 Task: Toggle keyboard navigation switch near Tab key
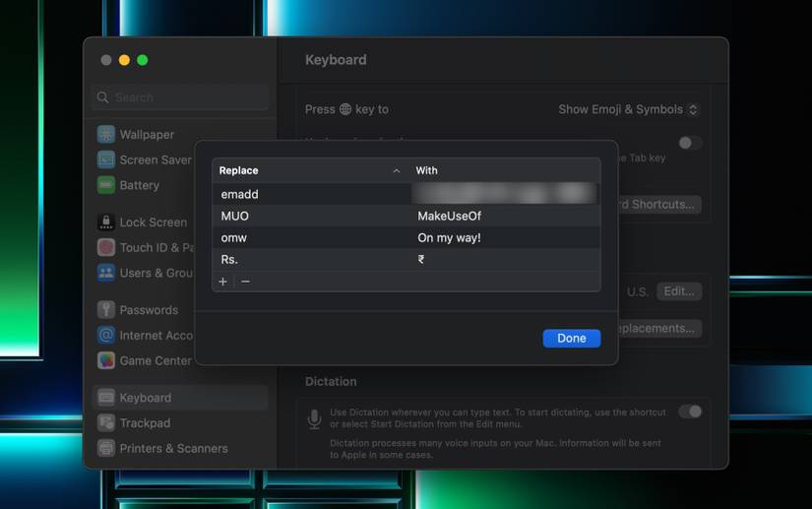point(690,143)
